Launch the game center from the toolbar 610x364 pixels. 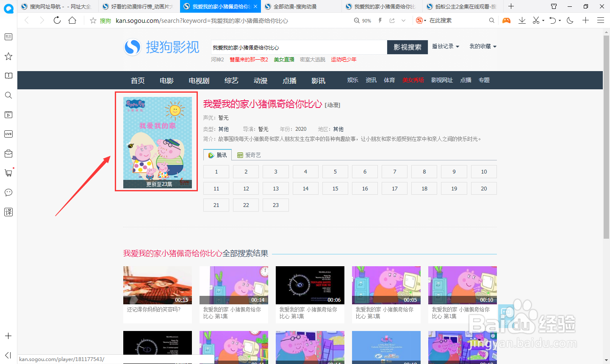507,20
